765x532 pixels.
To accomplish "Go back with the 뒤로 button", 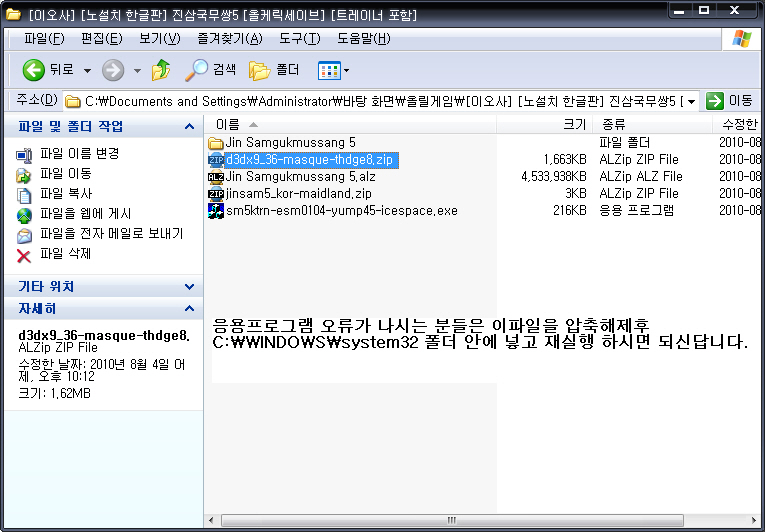I will pyautogui.click(x=48, y=70).
